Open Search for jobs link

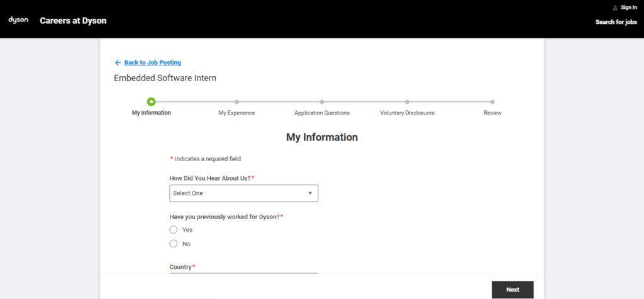[616, 22]
